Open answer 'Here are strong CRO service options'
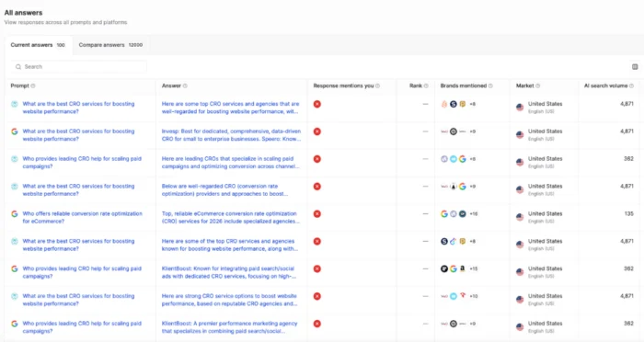 (x=230, y=300)
